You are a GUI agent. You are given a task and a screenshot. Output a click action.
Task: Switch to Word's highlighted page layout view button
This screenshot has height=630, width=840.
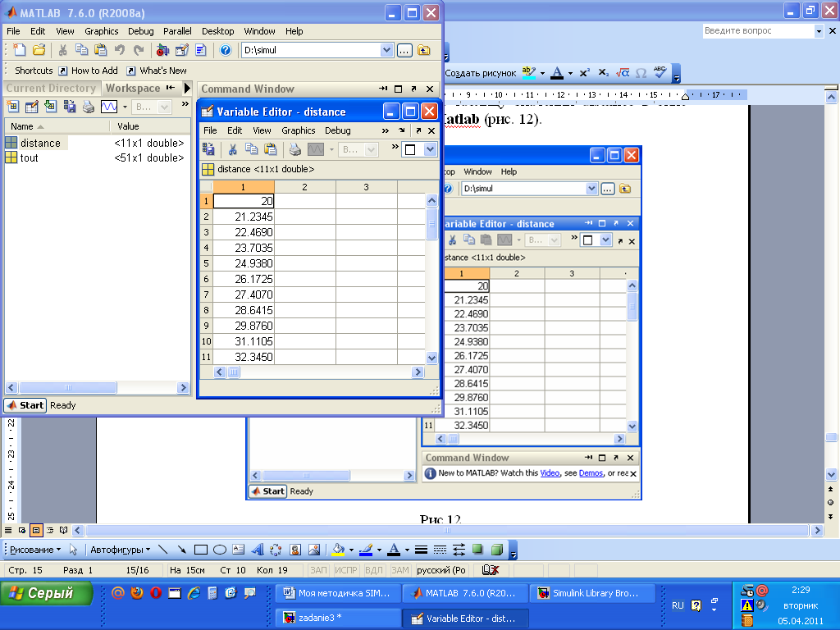tap(36, 531)
